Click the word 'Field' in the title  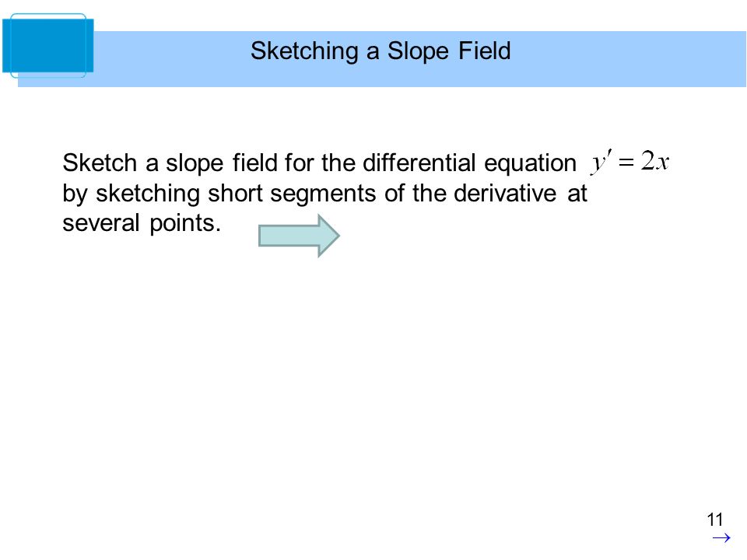[485, 51]
